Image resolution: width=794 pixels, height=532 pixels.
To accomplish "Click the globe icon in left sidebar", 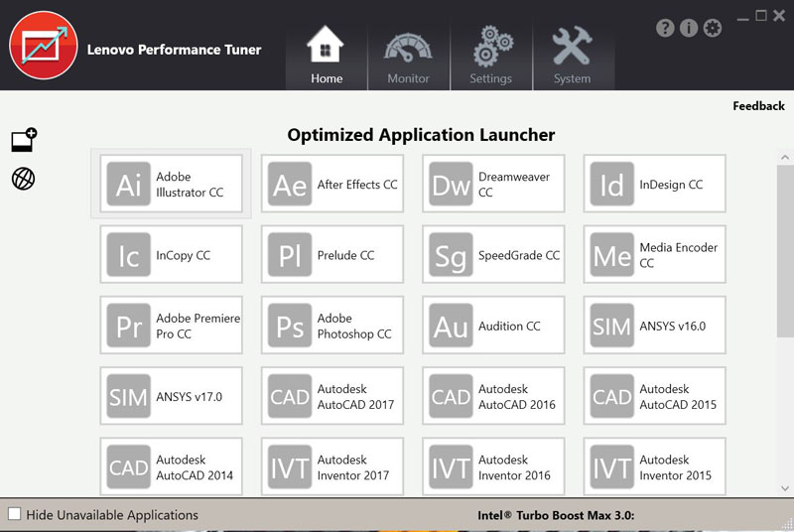I will click(x=23, y=179).
